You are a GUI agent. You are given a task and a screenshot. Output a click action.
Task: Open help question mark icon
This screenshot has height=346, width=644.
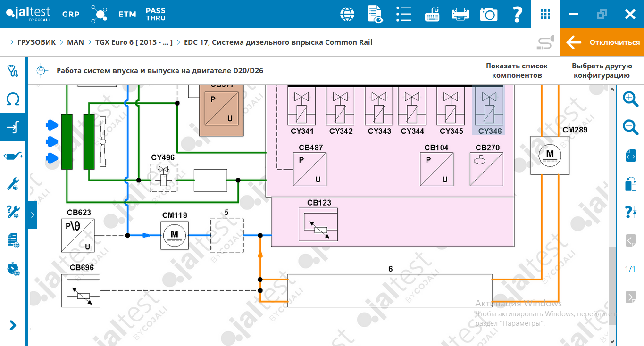517,14
